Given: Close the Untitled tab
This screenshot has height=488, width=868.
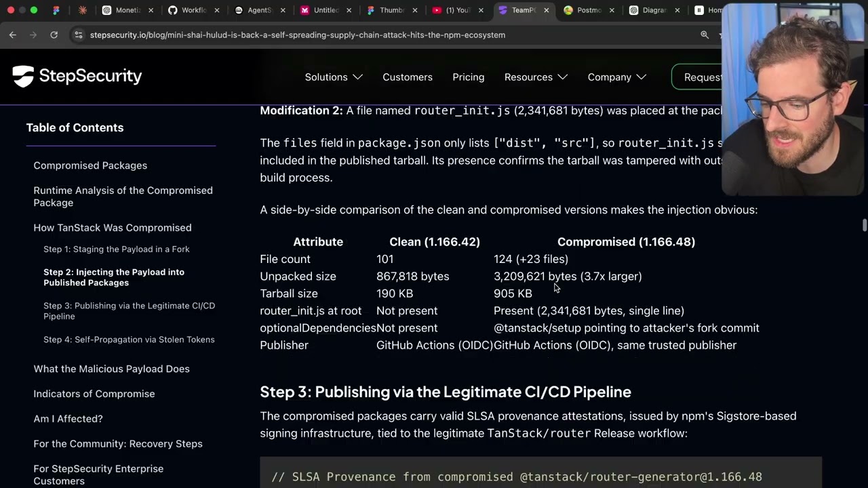Looking at the screenshot, I should [349, 10].
